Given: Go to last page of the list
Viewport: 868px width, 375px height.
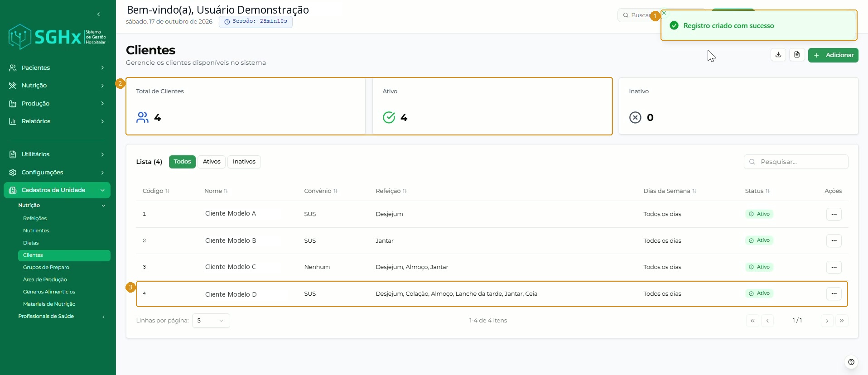Looking at the screenshot, I should coord(842,321).
